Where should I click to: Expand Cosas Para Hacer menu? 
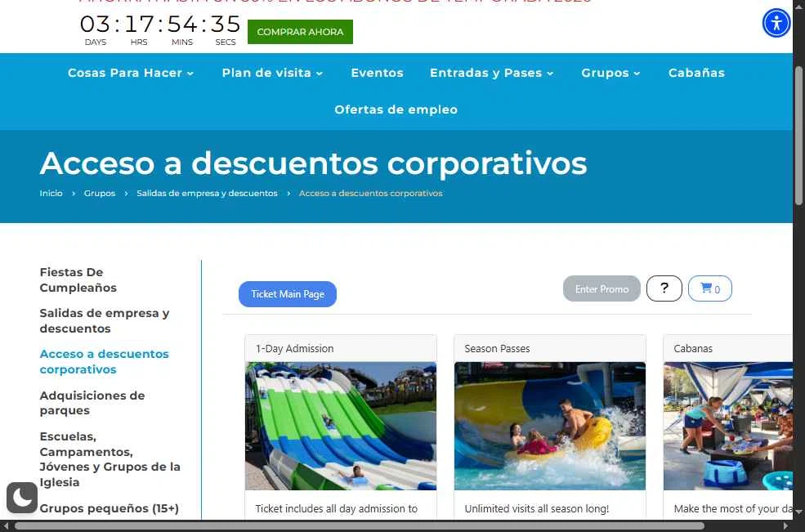131,73
